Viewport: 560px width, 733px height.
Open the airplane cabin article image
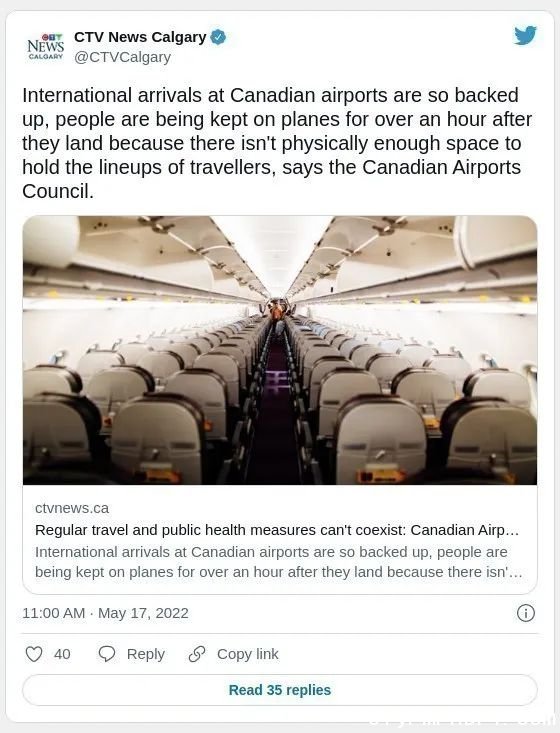280,350
